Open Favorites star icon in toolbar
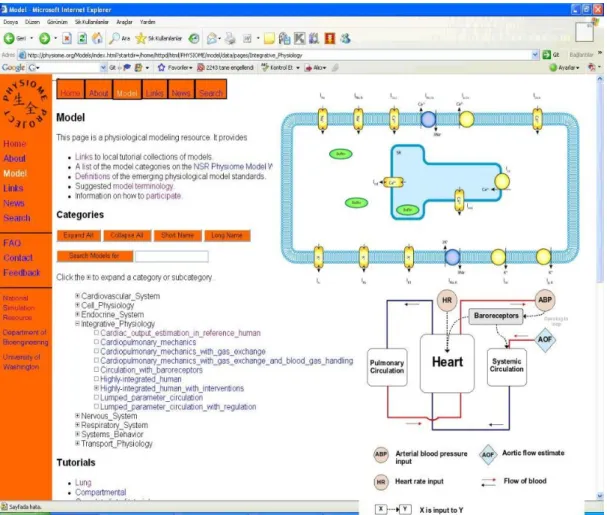 tap(141, 38)
